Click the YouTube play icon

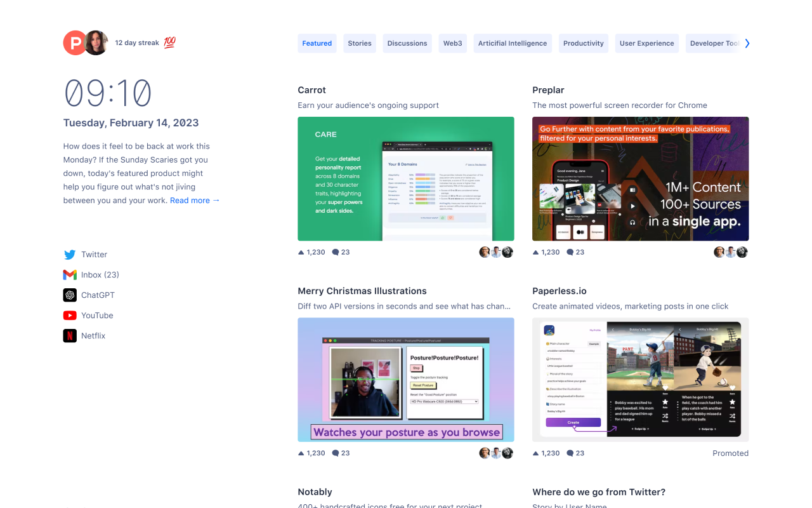tap(70, 316)
